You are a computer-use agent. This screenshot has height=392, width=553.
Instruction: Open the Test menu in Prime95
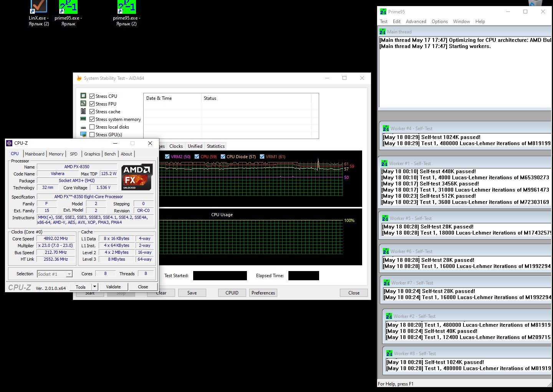[x=384, y=22]
